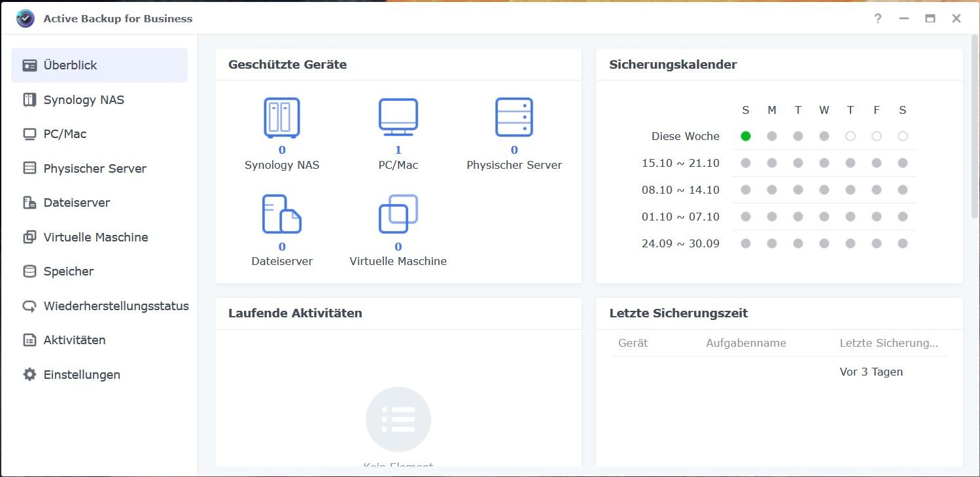Click the Virtuelle Maschine icon in sidebar
980x477 pixels.
click(x=29, y=237)
